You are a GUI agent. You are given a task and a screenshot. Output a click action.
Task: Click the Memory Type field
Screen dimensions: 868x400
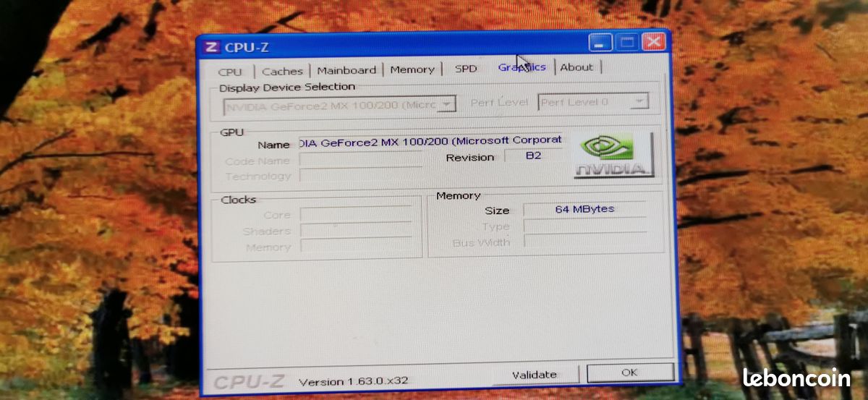584,226
